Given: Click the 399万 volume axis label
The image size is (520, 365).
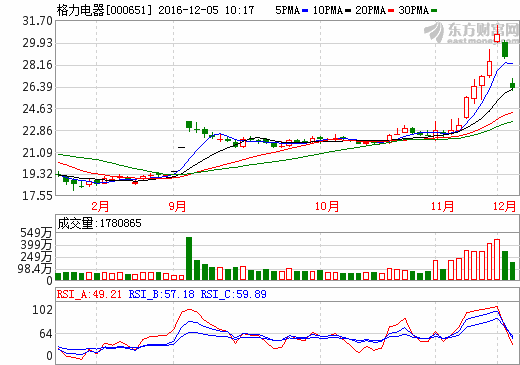Looking at the screenshot, I should (36, 245).
